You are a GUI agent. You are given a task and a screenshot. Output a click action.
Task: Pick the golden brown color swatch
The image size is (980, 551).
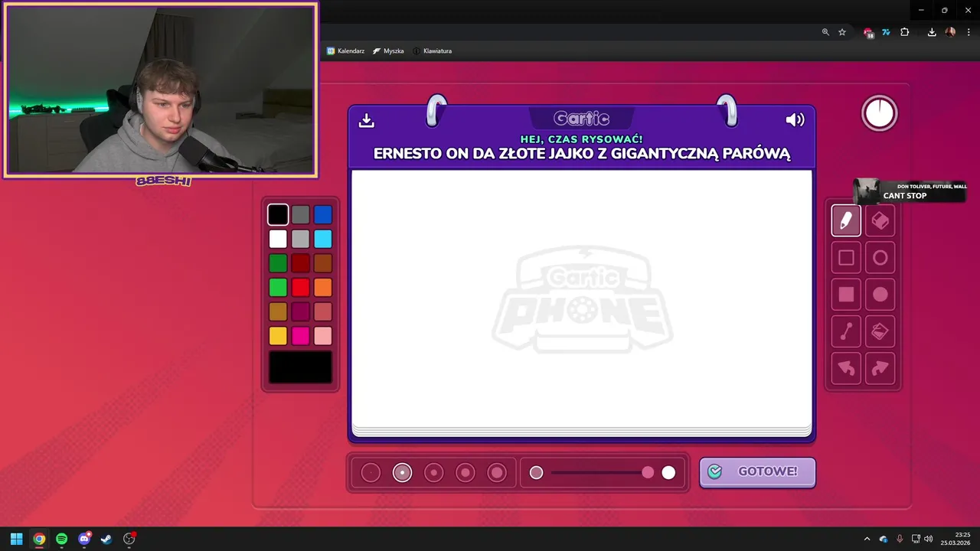[x=278, y=311]
